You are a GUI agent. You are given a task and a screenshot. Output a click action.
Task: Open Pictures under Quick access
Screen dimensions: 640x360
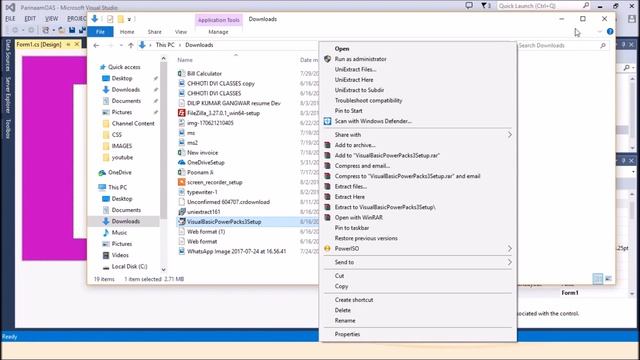pos(122,112)
